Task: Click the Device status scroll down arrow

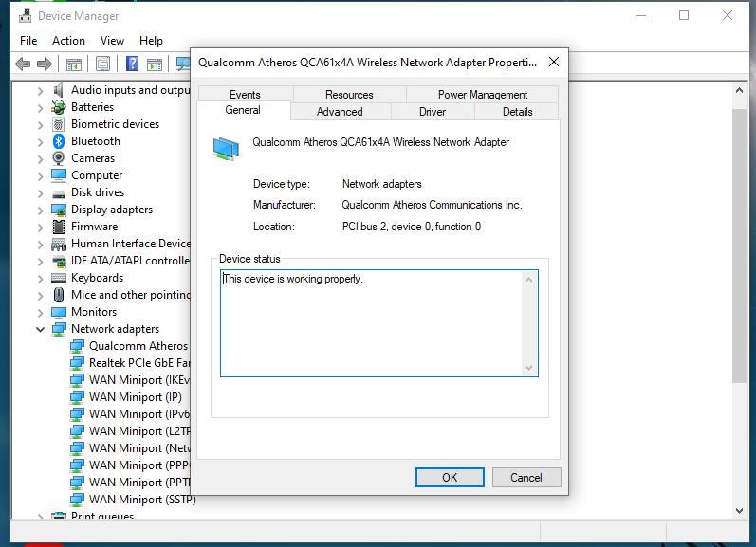Action: pos(529,368)
